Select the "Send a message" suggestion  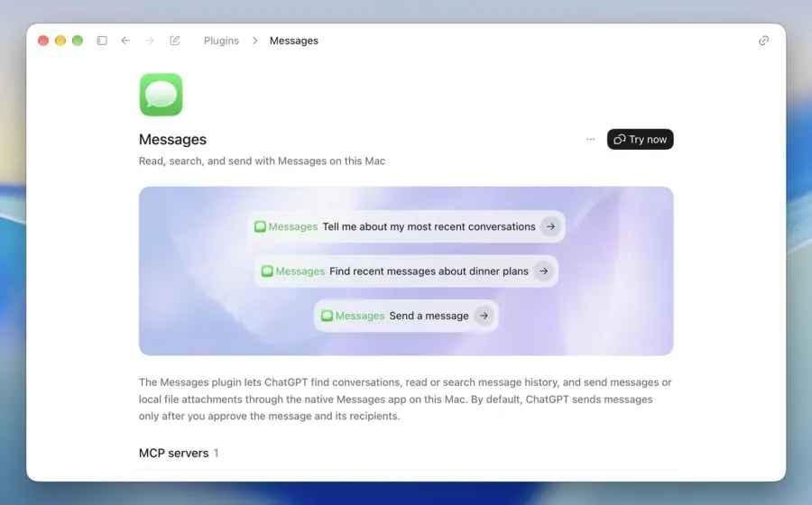[x=429, y=316]
